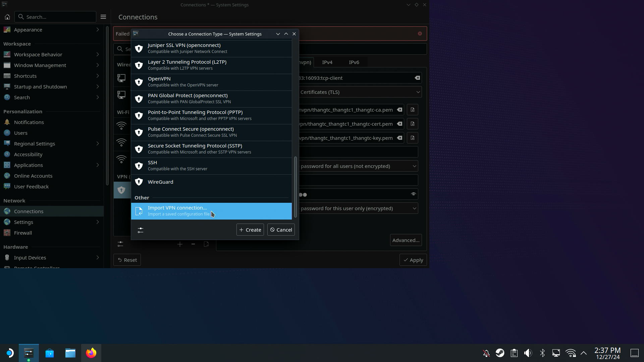Open Appearance settings
The image size is (644, 362).
(x=52, y=30)
